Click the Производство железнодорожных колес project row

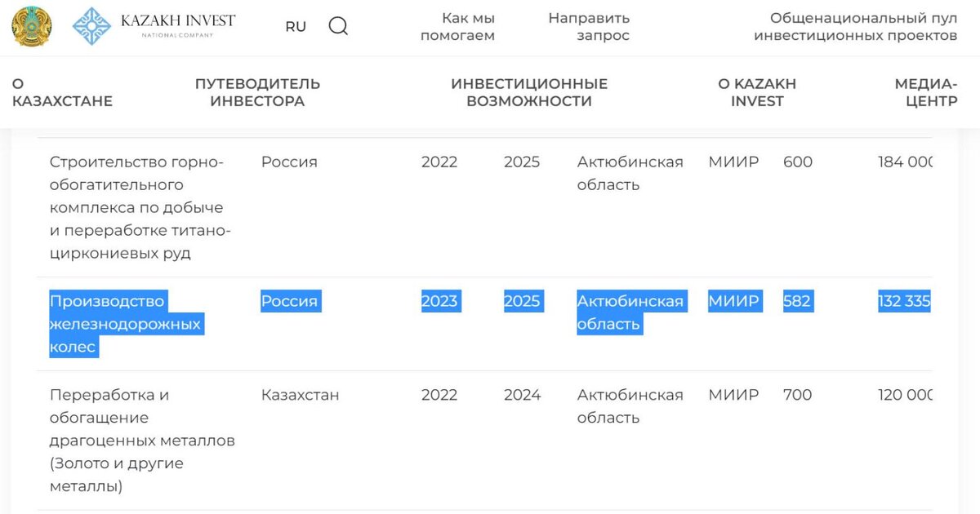(x=485, y=324)
